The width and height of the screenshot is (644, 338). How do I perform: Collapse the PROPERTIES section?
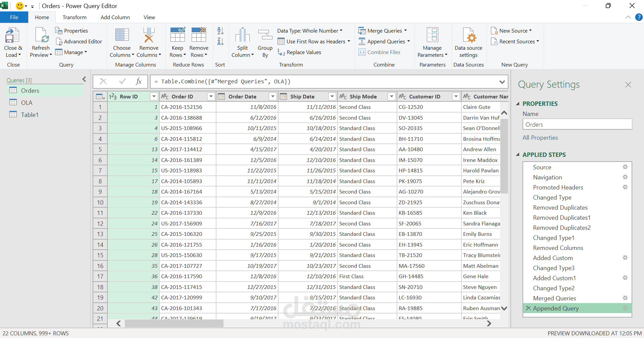517,104
